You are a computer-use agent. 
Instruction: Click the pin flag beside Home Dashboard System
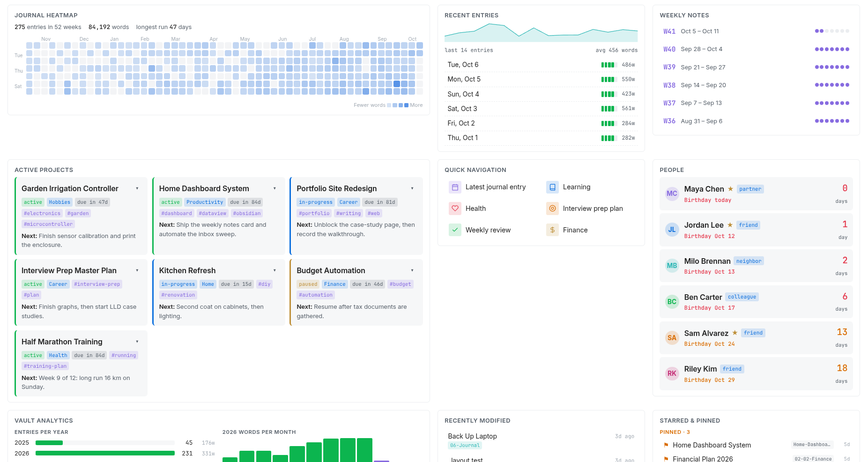pos(666,445)
